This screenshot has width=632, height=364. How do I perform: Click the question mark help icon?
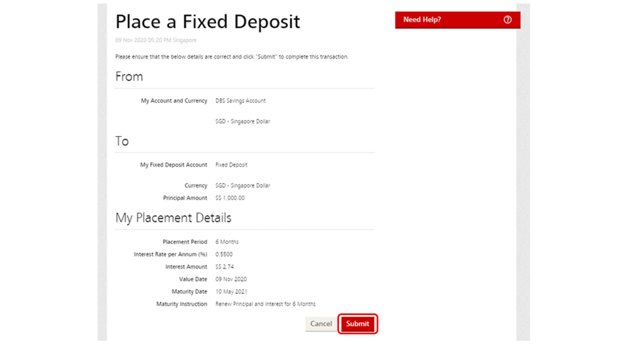pos(507,20)
